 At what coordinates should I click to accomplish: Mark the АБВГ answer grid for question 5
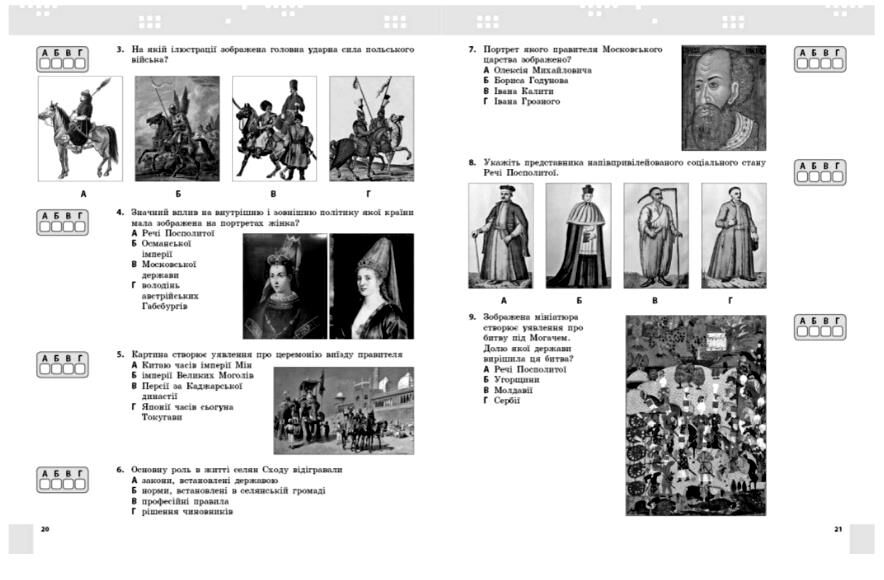click(x=62, y=365)
